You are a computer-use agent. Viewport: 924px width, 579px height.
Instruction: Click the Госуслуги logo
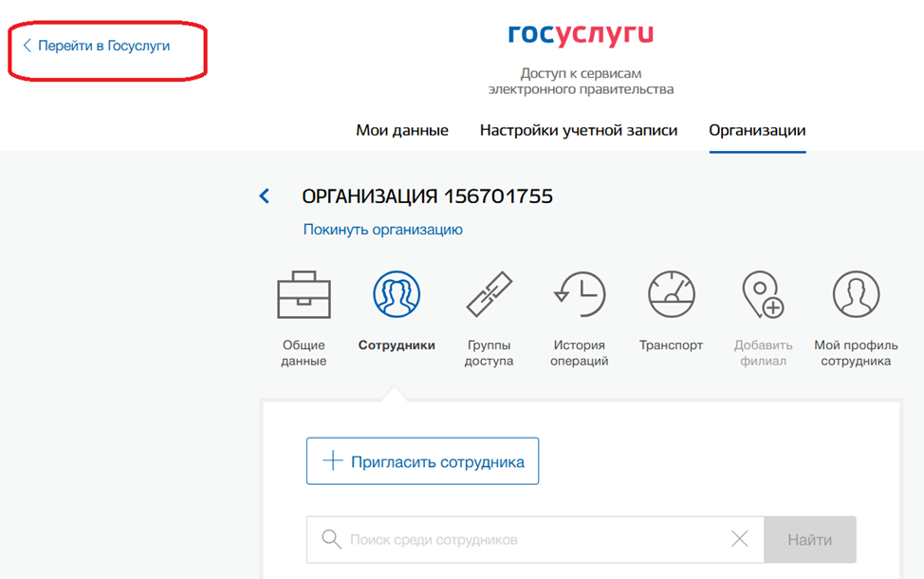pos(581,35)
